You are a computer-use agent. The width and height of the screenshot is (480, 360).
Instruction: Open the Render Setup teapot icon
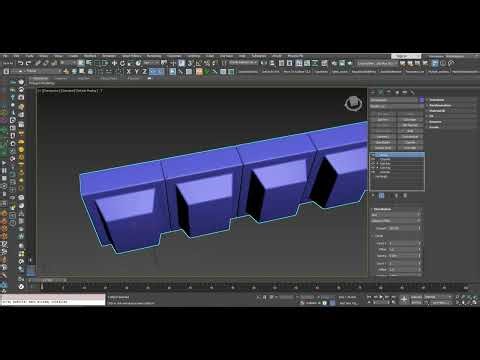coord(334,63)
